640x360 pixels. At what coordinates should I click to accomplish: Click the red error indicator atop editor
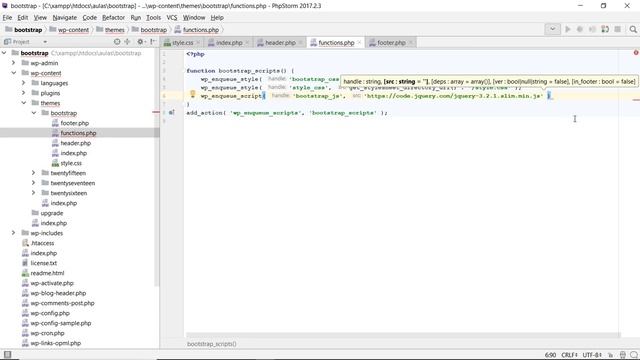pyautogui.click(x=636, y=53)
